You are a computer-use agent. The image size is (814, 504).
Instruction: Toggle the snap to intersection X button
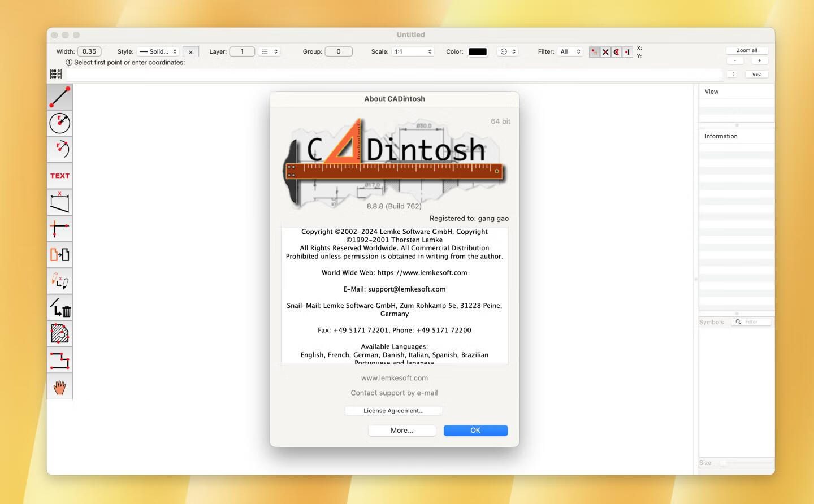[605, 52]
